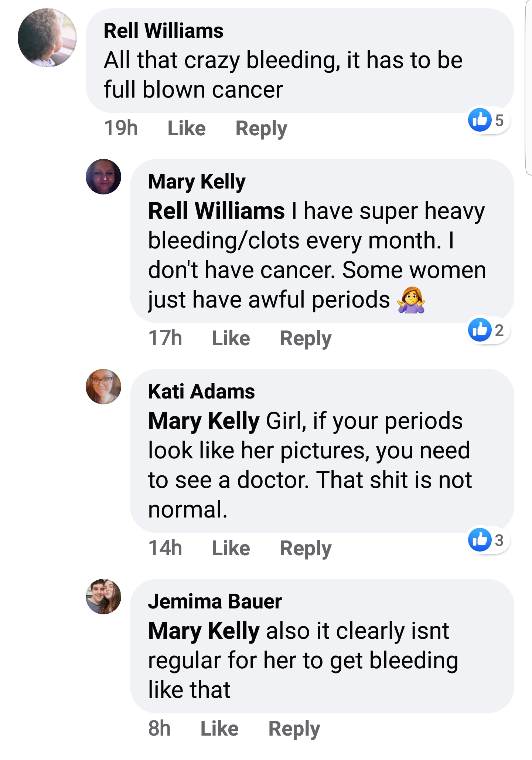The height and width of the screenshot is (760, 532).
Task: Open the like reactions on Kati Adams' comment
Action: coord(488,540)
